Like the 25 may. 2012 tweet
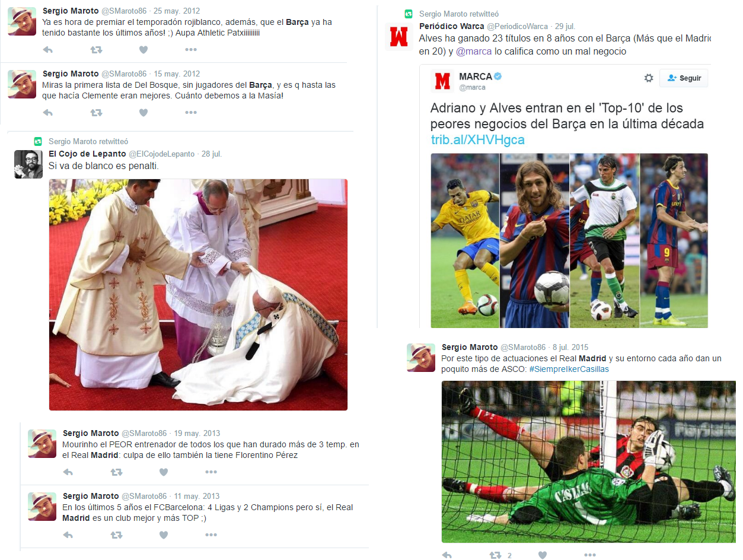This screenshot has height=560, width=743. click(144, 50)
